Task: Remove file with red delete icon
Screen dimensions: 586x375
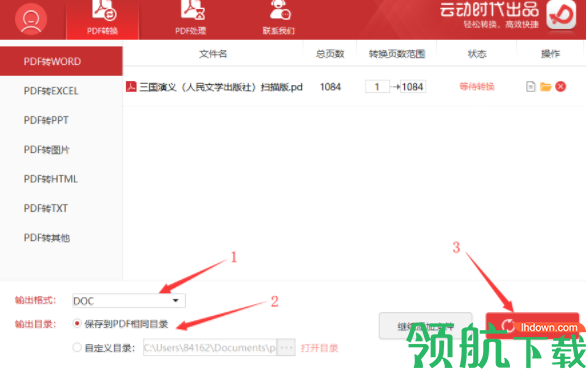Action: click(x=560, y=87)
